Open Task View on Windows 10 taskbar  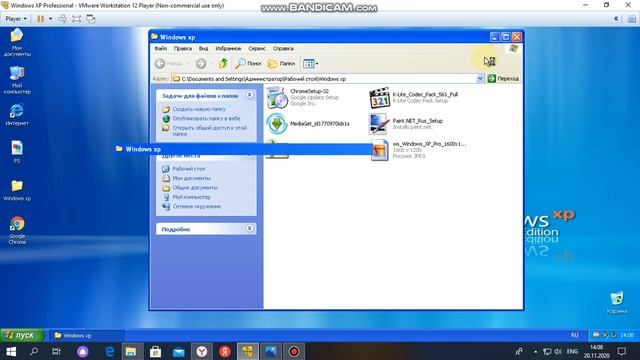coord(57,351)
